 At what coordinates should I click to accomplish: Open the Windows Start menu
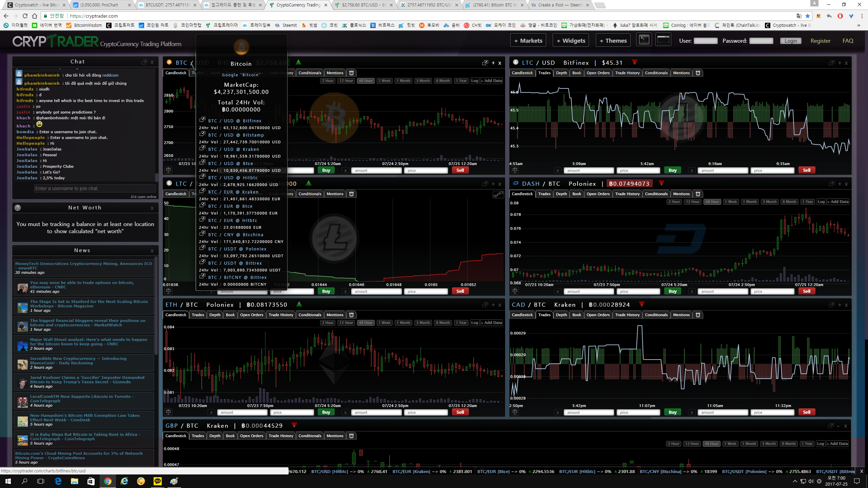click(x=8, y=481)
